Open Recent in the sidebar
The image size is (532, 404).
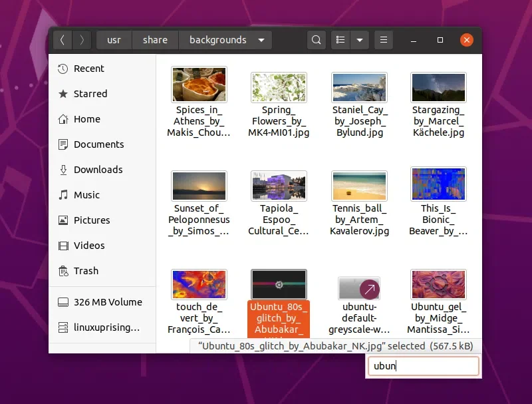[x=88, y=69]
